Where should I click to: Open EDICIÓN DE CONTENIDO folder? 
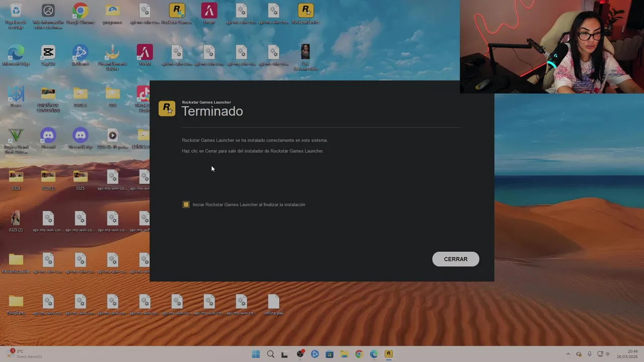pyautogui.click(x=48, y=99)
